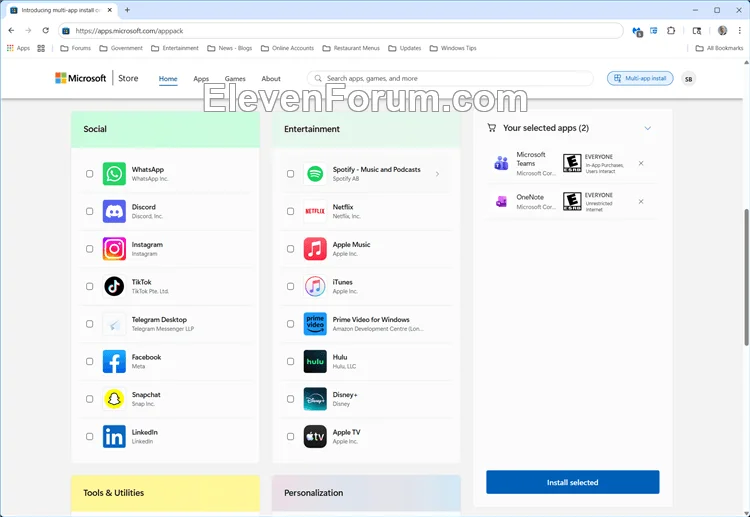This screenshot has height=517, width=750.
Task: Open the Forums bookmarks folder
Action: click(76, 48)
